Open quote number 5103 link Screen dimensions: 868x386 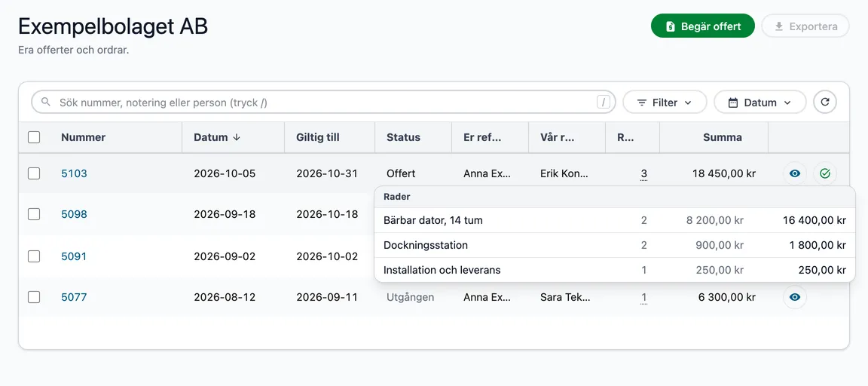click(74, 173)
